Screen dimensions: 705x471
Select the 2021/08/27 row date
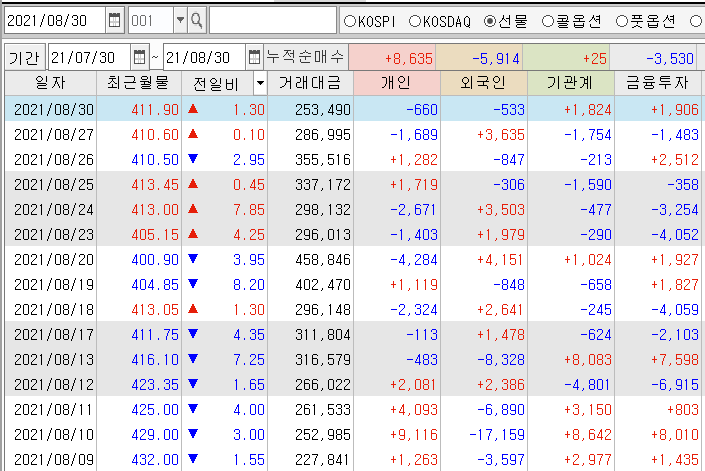point(54,135)
